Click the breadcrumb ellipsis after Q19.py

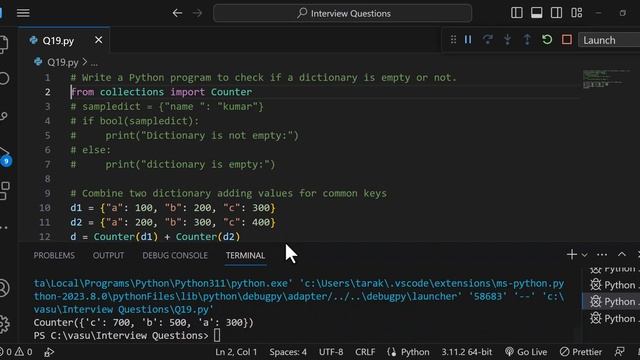(x=94, y=62)
